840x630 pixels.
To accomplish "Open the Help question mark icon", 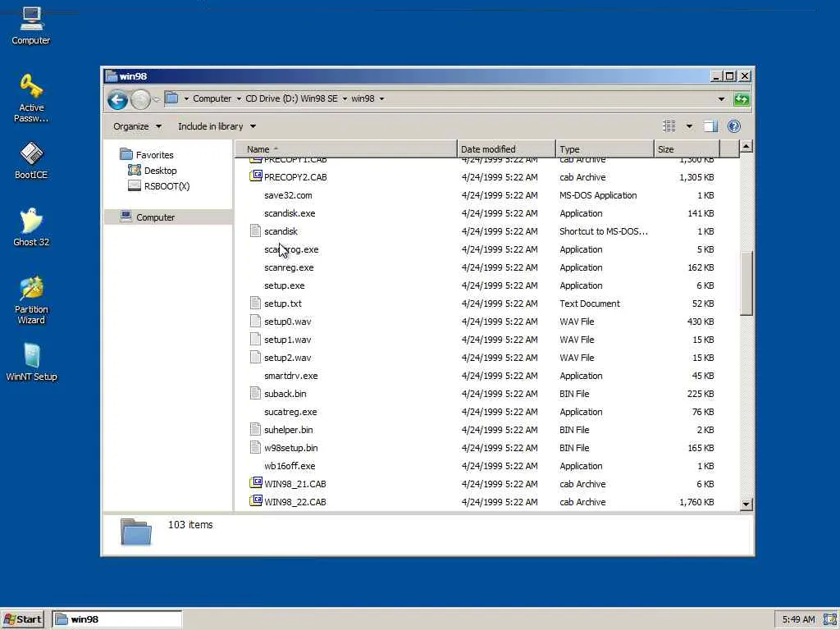I will click(734, 126).
